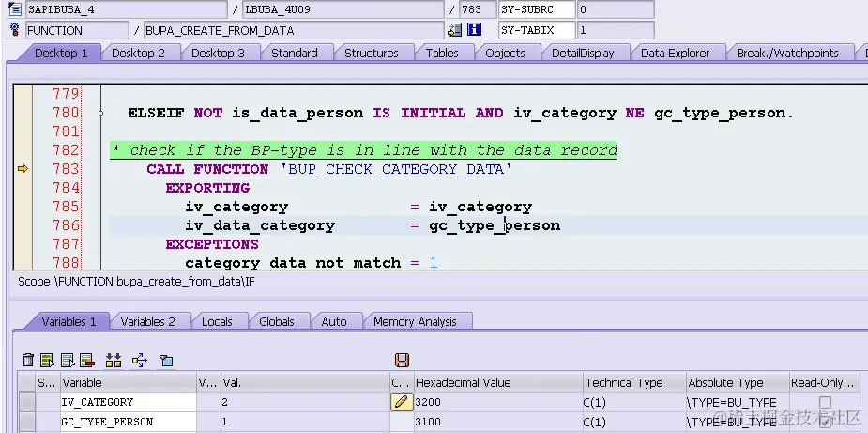Click hexadecimal value 3200
The image size is (868, 433).
(x=429, y=403)
